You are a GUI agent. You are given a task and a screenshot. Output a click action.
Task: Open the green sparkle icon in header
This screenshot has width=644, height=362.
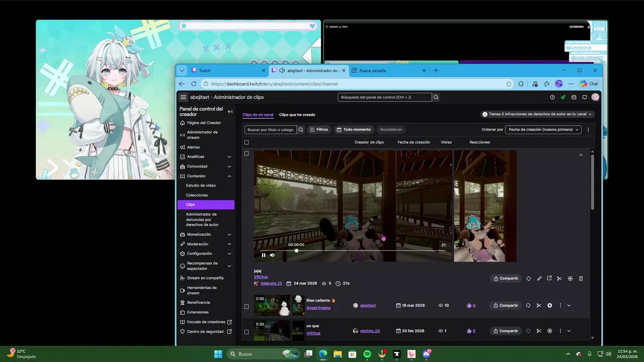click(x=563, y=97)
